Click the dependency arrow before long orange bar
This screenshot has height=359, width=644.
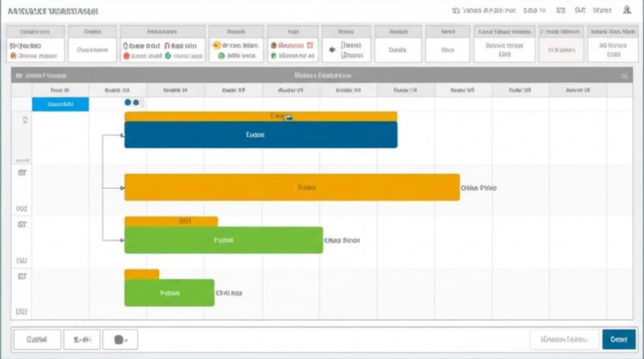point(121,187)
